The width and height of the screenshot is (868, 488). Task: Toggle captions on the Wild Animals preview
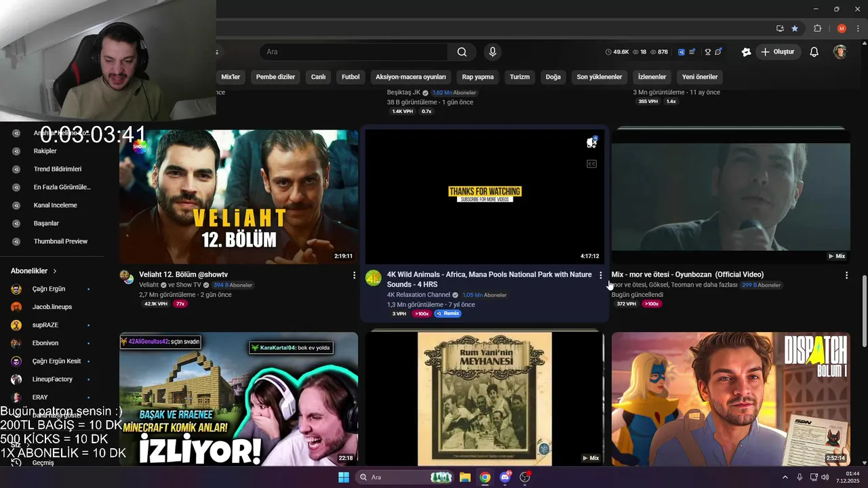pos(591,164)
